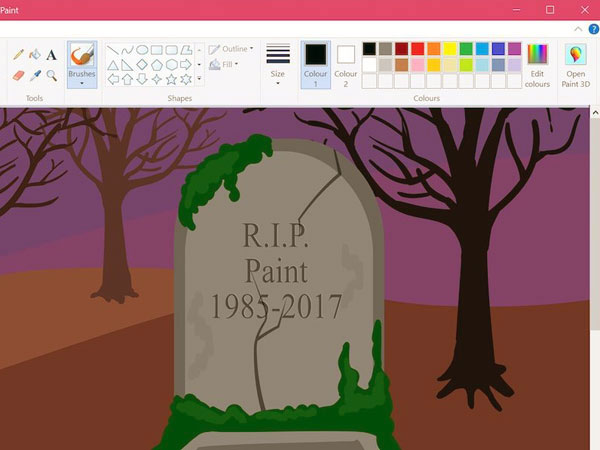The image size is (600, 450).
Task: Open the shape Fill dropdown
Action: [224, 64]
